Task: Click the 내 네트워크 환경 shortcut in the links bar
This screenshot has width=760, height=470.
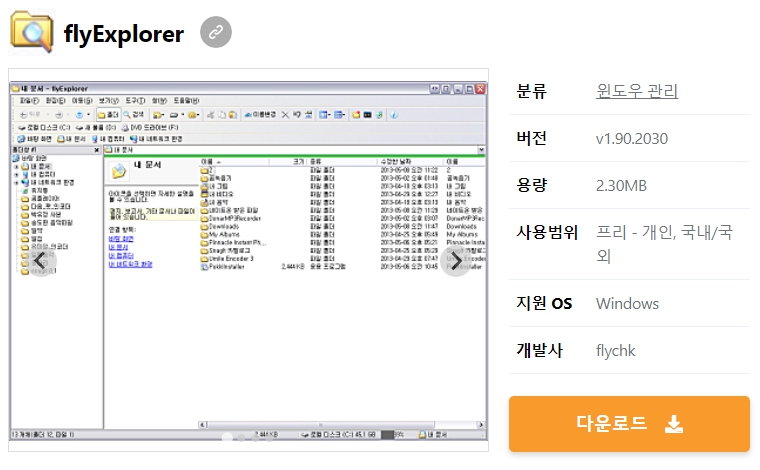Action: pyautogui.click(x=156, y=139)
